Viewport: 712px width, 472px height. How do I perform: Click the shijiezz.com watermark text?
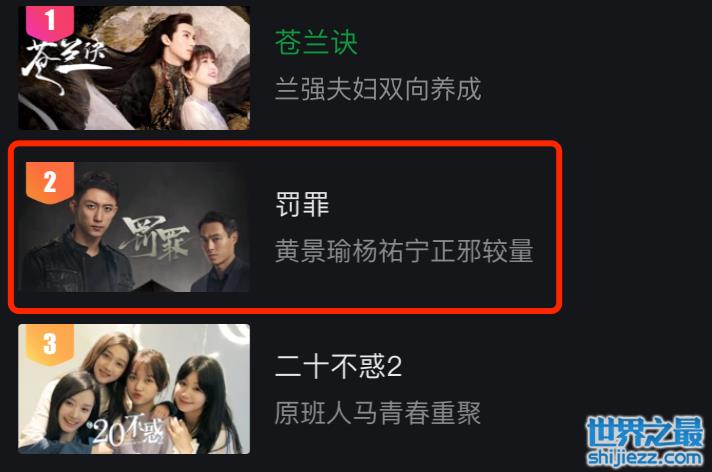click(645, 457)
